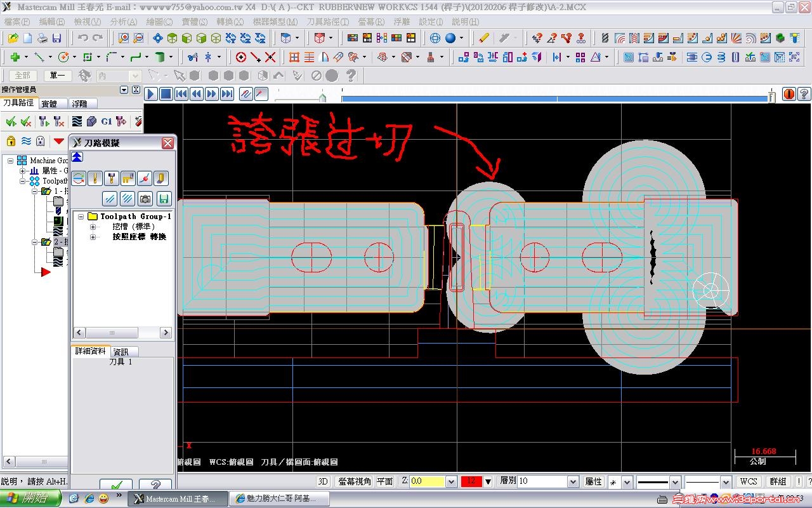Click the green solid verify block icon
This screenshot has height=508, width=812.
780,38
